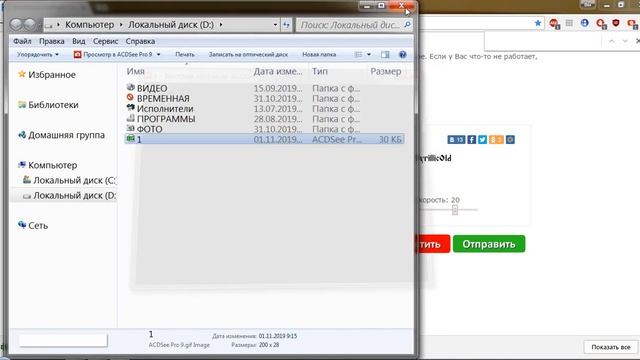Click the thumbnail preview in details pane
640x360 pixels.
coord(63,340)
